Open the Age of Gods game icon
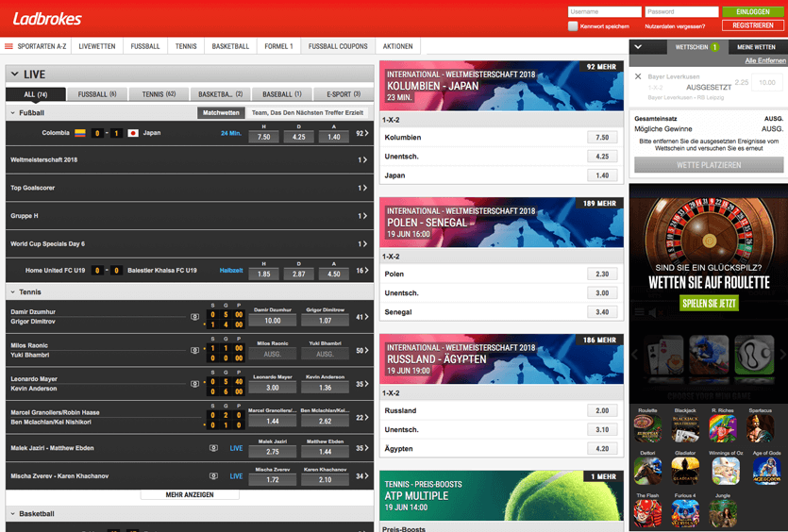Viewport: 788px width, 532px height. [x=766, y=472]
